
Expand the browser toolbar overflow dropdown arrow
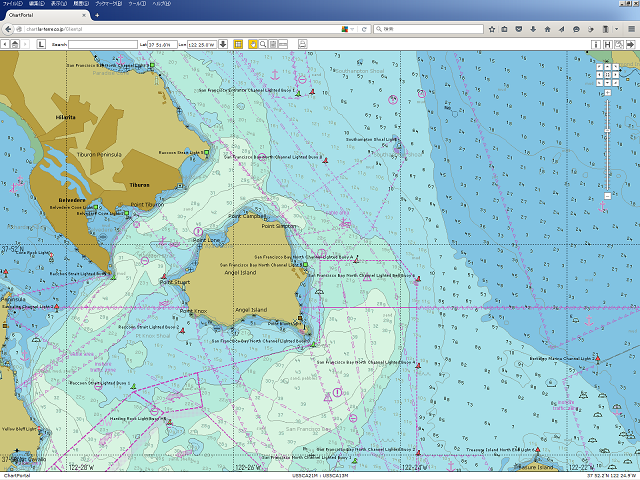tap(618, 29)
